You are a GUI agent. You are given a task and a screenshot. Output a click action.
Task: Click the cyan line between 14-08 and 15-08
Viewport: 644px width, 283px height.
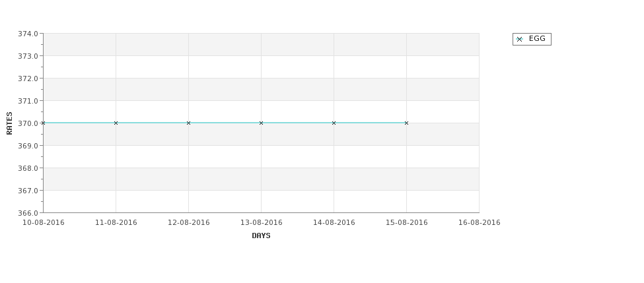pyautogui.click(x=370, y=123)
